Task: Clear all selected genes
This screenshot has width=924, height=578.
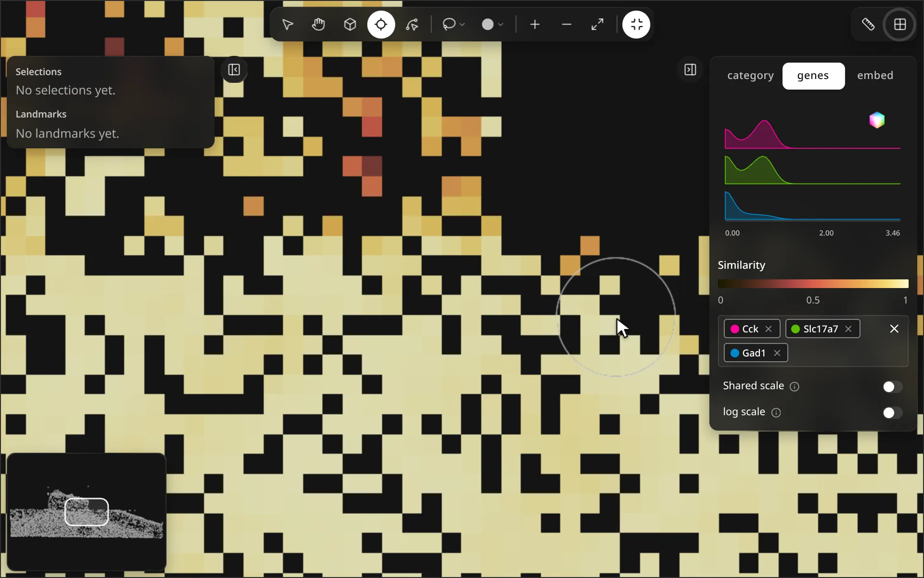Action: click(x=894, y=329)
